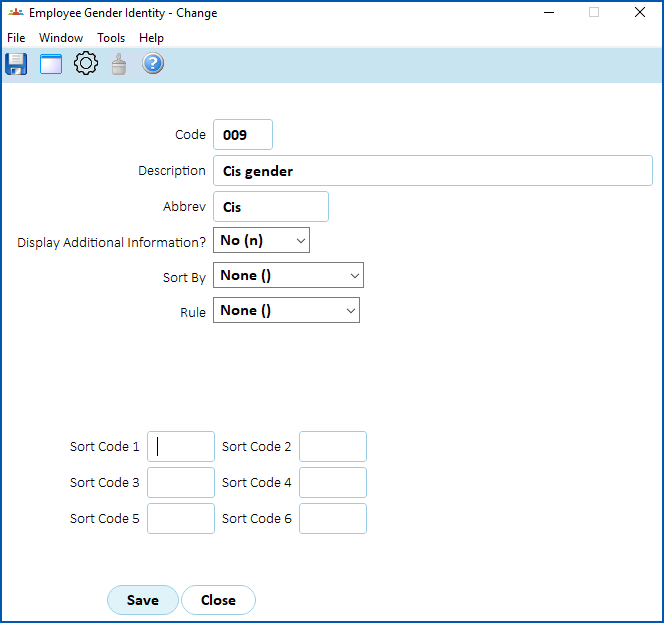Click the application logo in title bar

[x=16, y=13]
